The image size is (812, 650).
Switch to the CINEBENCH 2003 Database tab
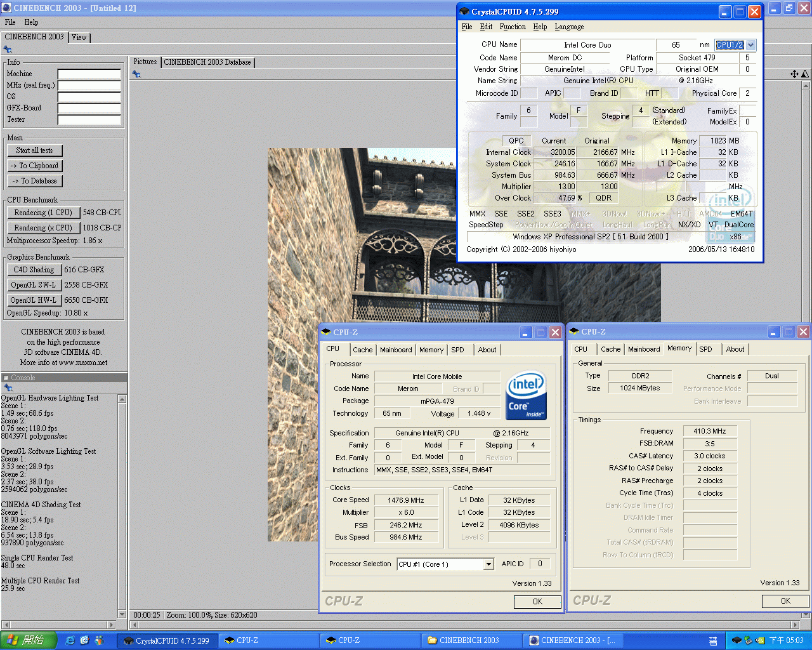[207, 62]
